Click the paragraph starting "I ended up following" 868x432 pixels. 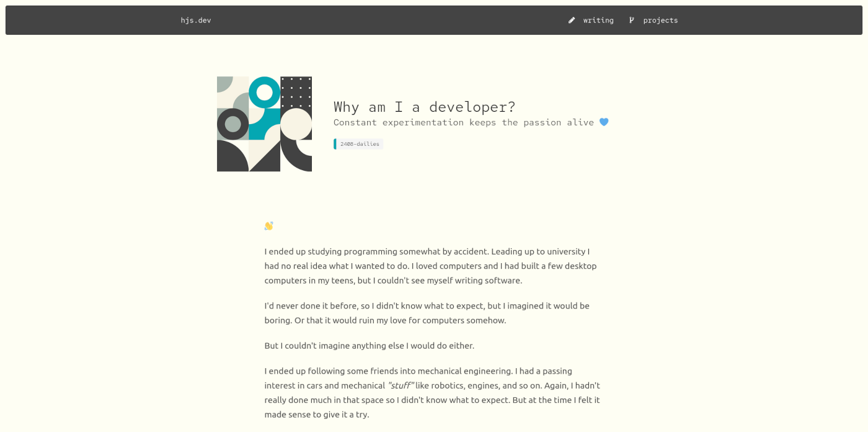click(432, 392)
